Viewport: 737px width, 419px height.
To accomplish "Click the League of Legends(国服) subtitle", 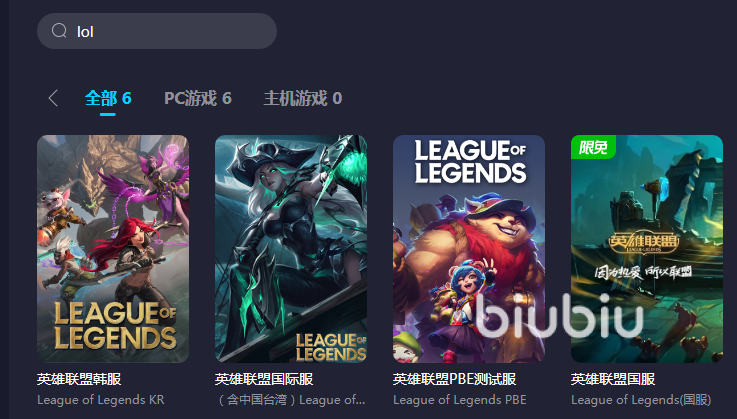I will pyautogui.click(x=641, y=400).
